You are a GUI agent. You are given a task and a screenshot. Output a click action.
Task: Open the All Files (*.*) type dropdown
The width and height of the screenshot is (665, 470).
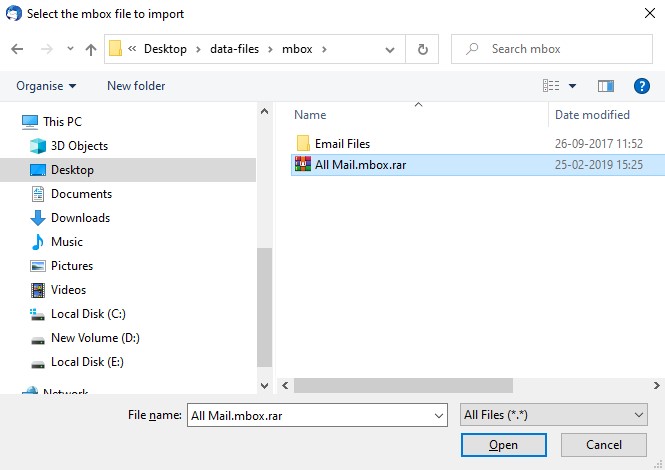[553, 415]
